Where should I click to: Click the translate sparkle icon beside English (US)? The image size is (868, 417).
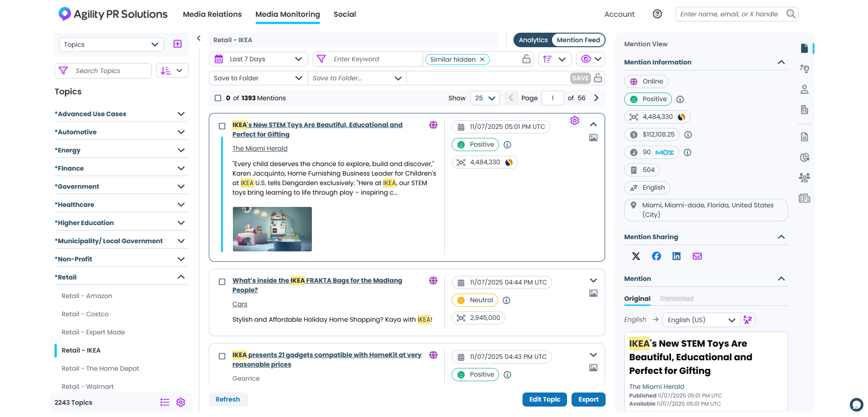[x=748, y=320]
